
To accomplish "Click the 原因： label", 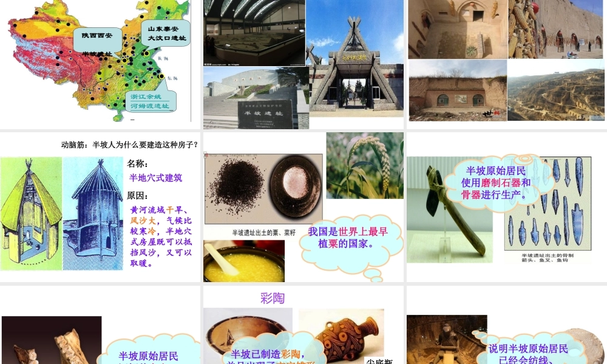I will point(138,196).
